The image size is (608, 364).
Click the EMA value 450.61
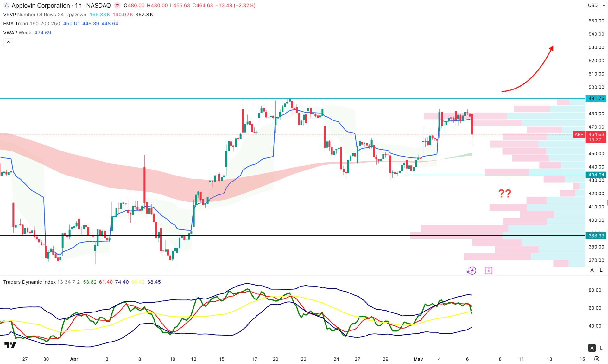pyautogui.click(x=72, y=24)
